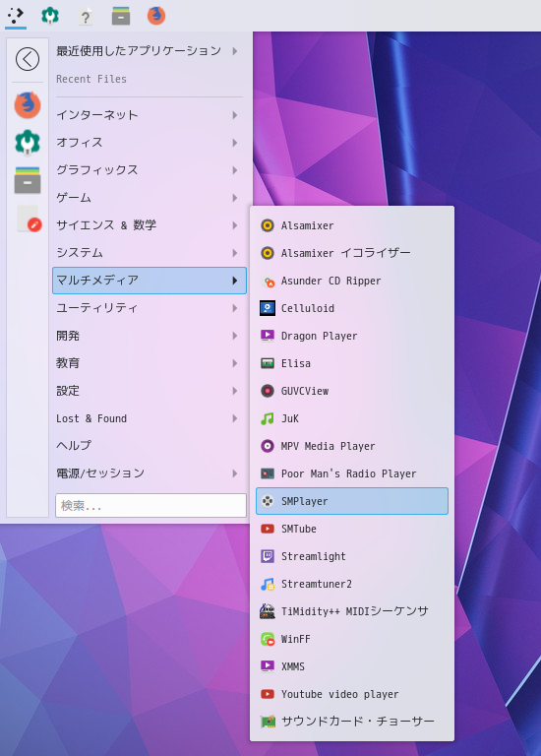Click the Dragon Player icon
The image size is (541, 756).
point(268,336)
